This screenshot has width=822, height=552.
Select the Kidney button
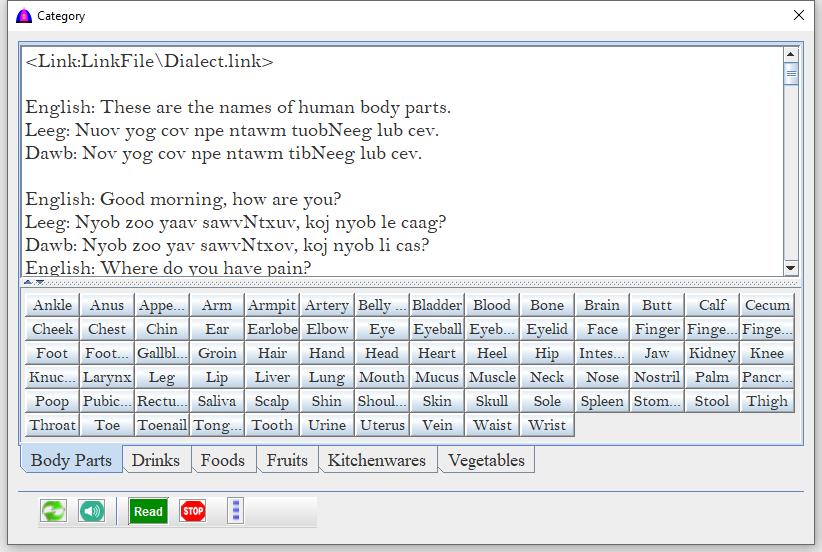(x=712, y=353)
